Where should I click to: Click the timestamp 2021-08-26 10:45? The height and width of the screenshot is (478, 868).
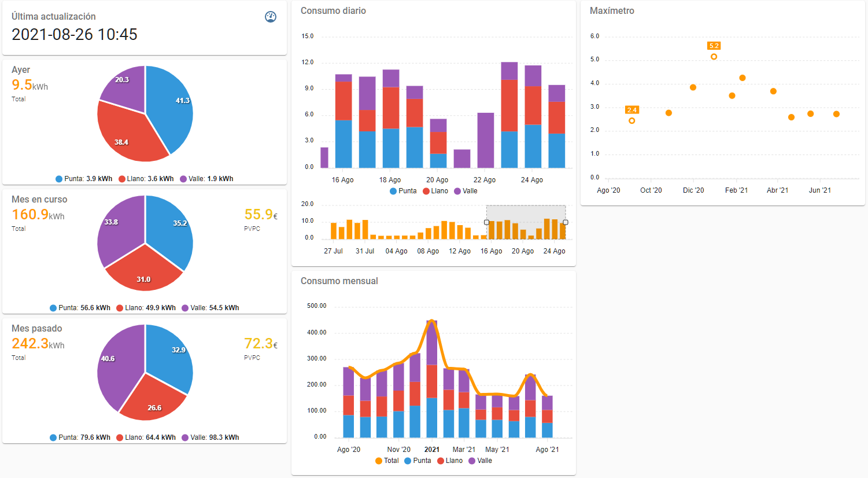75,35
